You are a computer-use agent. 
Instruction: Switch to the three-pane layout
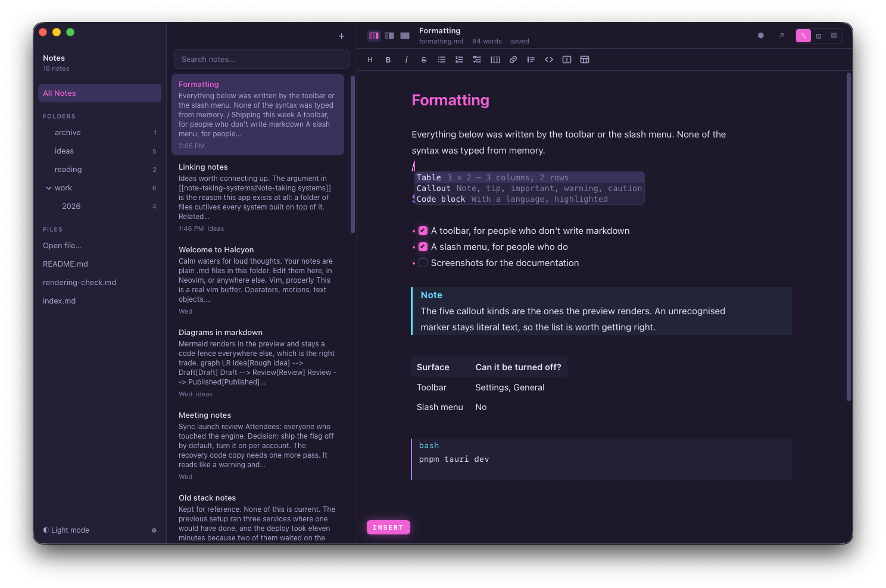374,36
